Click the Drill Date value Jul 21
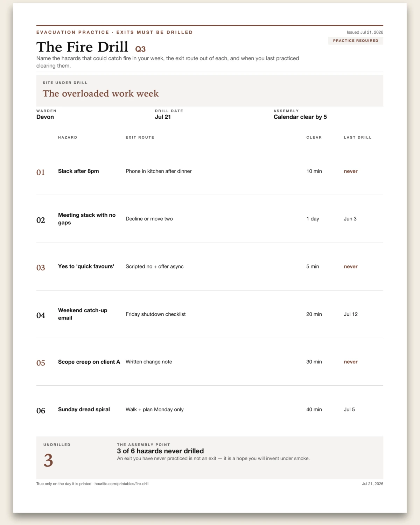This screenshot has height=525, width=420. pyautogui.click(x=163, y=117)
